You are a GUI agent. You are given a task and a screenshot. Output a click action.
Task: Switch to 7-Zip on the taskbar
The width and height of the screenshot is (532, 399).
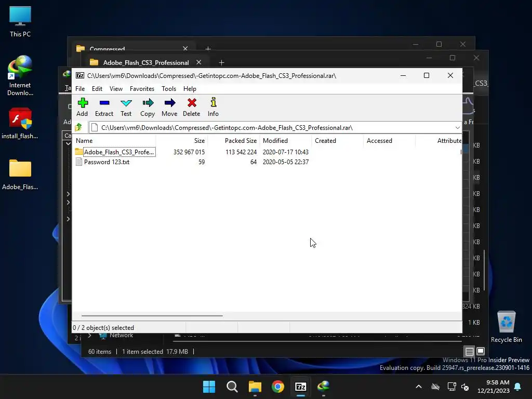point(301,387)
